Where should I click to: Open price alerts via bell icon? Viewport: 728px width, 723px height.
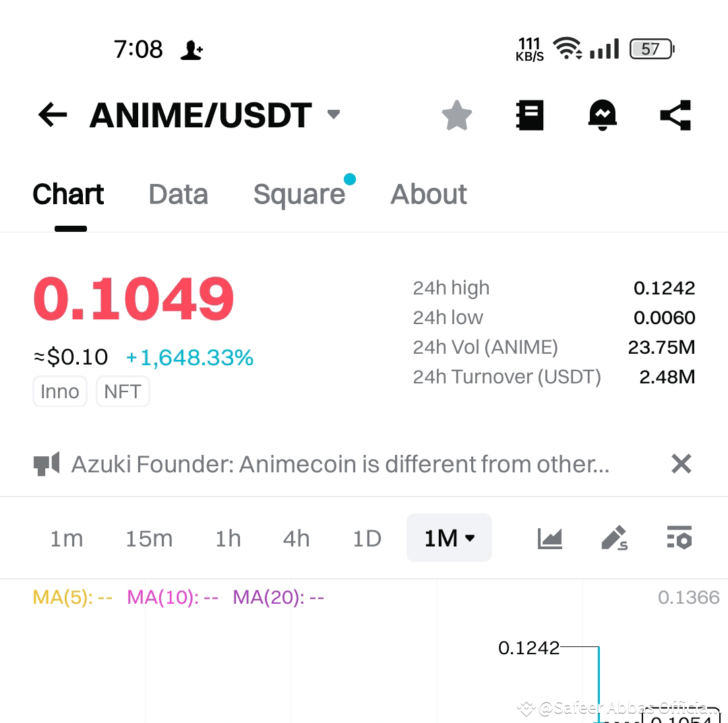603,115
